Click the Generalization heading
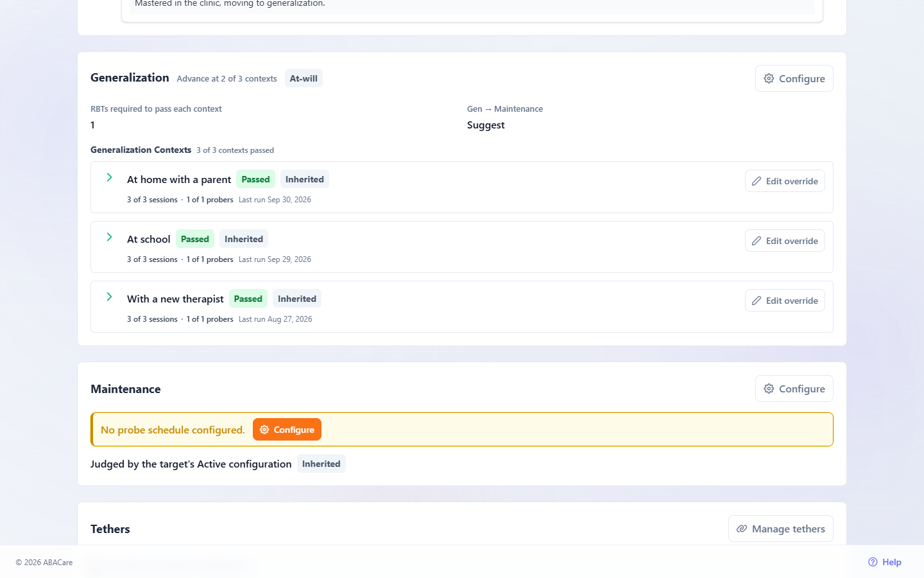Image resolution: width=924 pixels, height=578 pixels. (130, 78)
